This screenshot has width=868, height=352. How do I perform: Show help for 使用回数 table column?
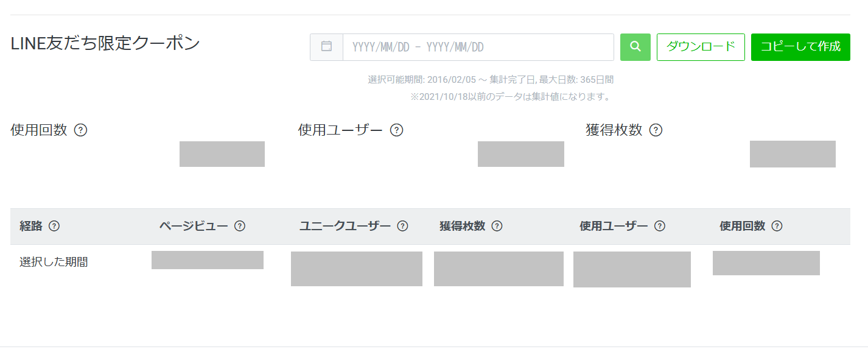click(x=777, y=226)
